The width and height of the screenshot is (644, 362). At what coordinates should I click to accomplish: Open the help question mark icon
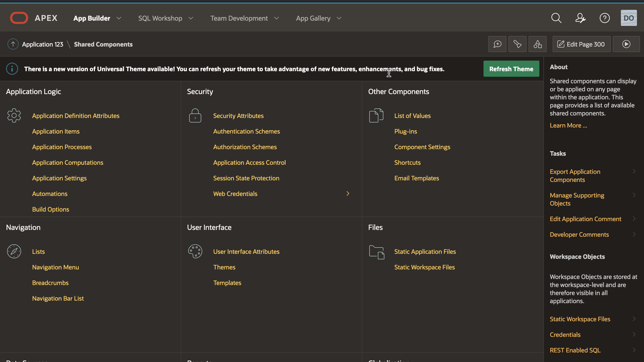click(605, 18)
